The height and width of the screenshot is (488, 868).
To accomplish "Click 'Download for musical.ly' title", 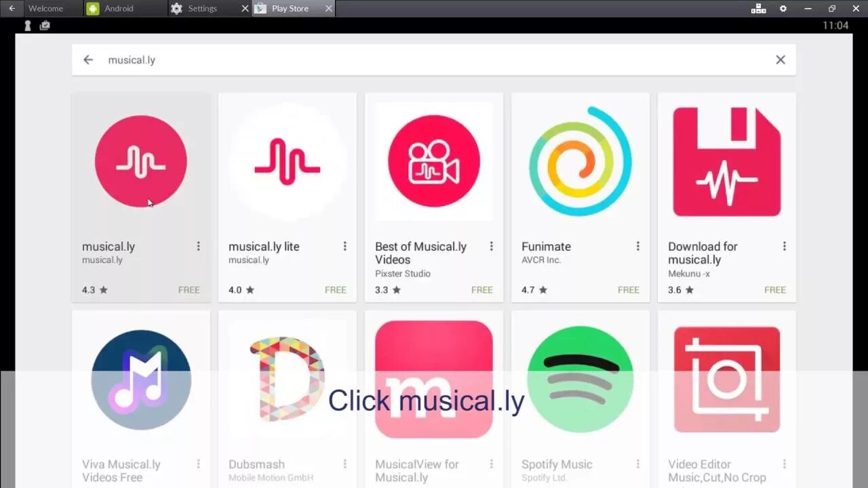I will 703,253.
